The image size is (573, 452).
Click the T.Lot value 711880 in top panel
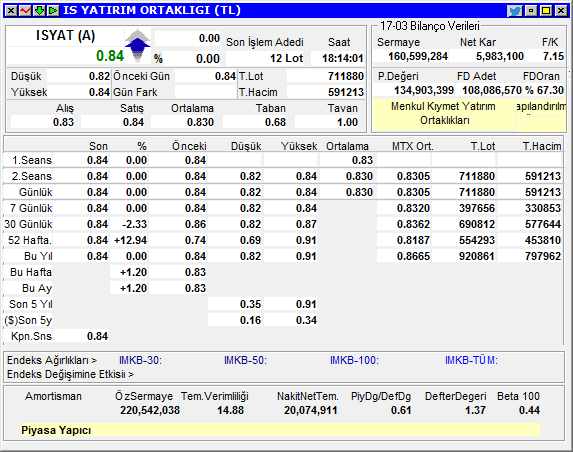coord(346,76)
